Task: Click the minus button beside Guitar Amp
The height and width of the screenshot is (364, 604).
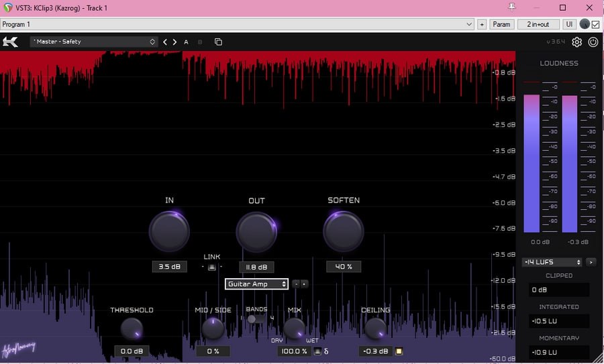Action: [x=296, y=284]
